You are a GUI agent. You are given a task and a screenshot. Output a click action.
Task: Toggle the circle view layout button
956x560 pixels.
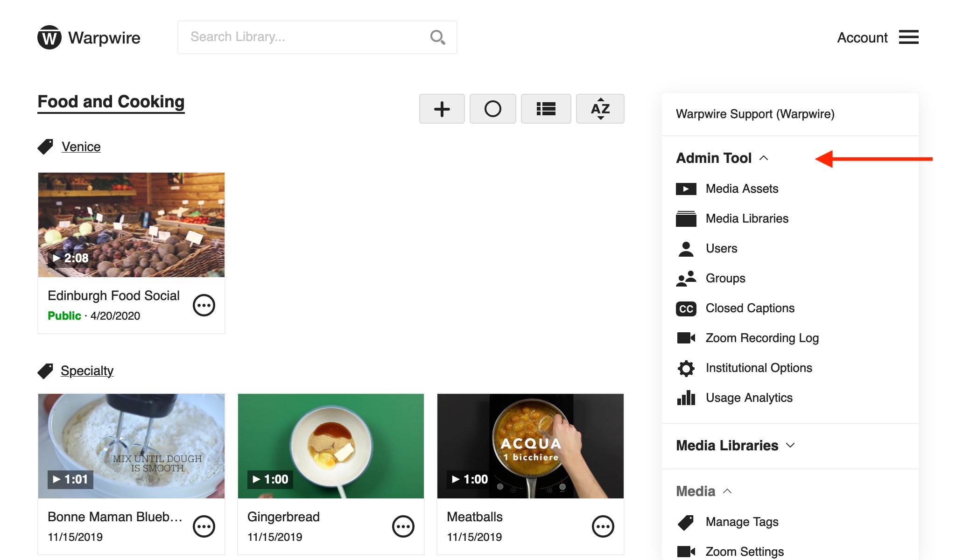493,109
